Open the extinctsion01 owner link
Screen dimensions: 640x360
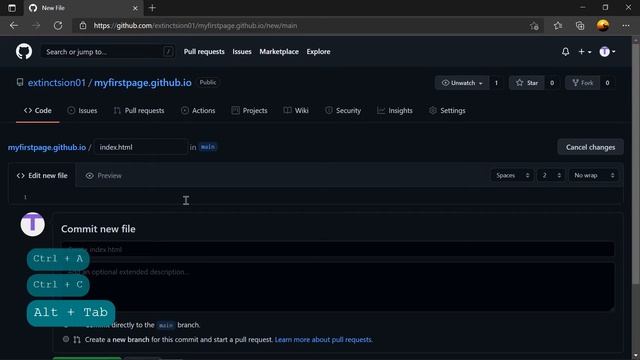coord(57,82)
